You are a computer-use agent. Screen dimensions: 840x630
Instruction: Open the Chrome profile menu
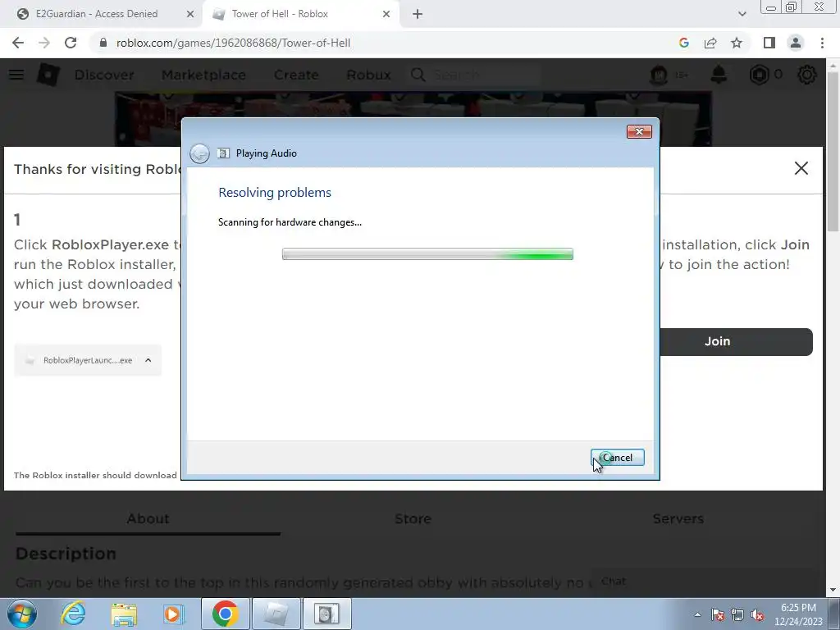point(796,43)
